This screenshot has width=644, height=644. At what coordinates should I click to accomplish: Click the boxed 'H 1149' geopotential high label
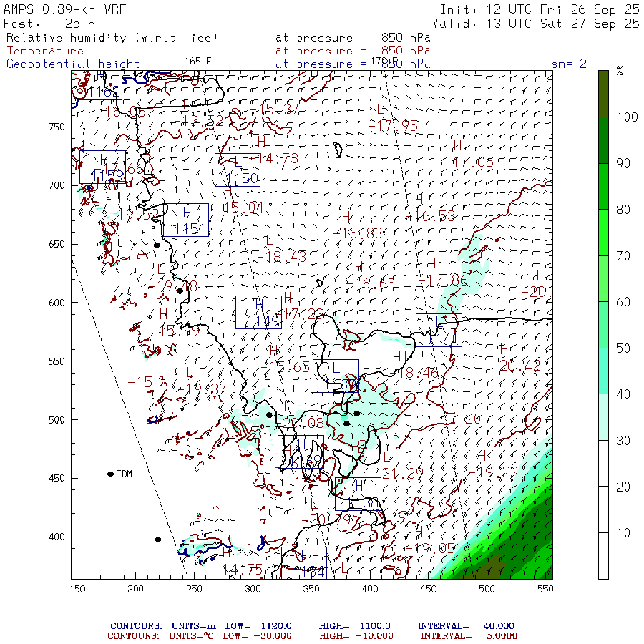pyautogui.click(x=259, y=312)
